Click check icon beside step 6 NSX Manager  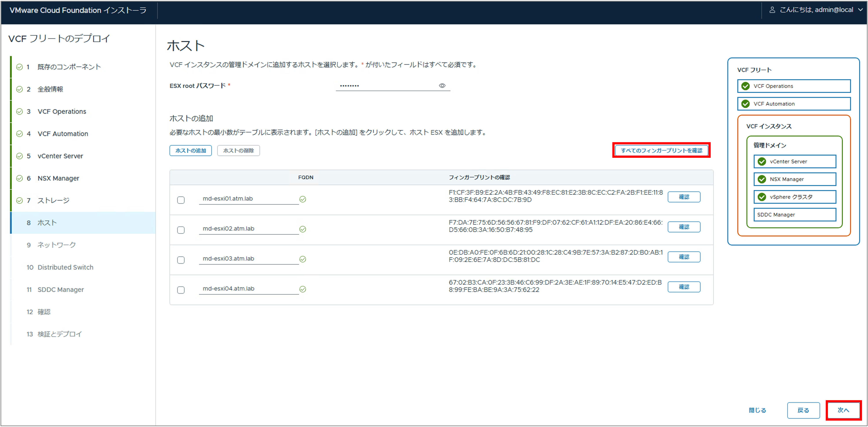coord(20,178)
